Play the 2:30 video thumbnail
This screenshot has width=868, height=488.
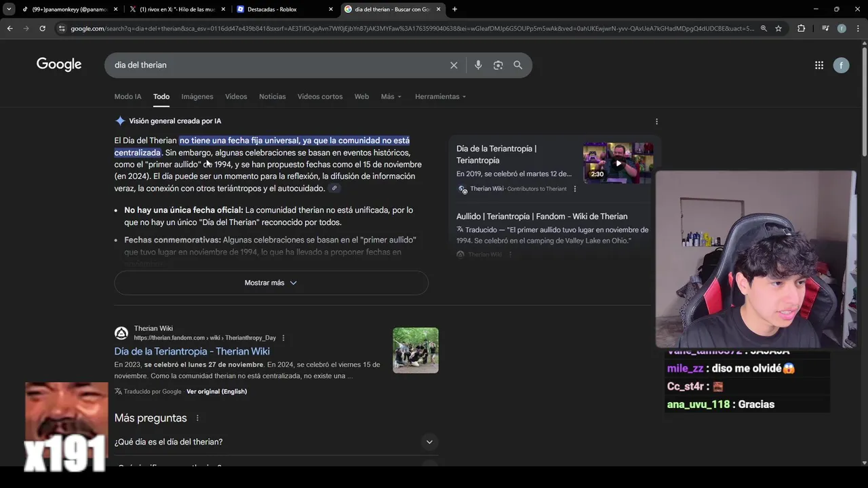pos(618,162)
